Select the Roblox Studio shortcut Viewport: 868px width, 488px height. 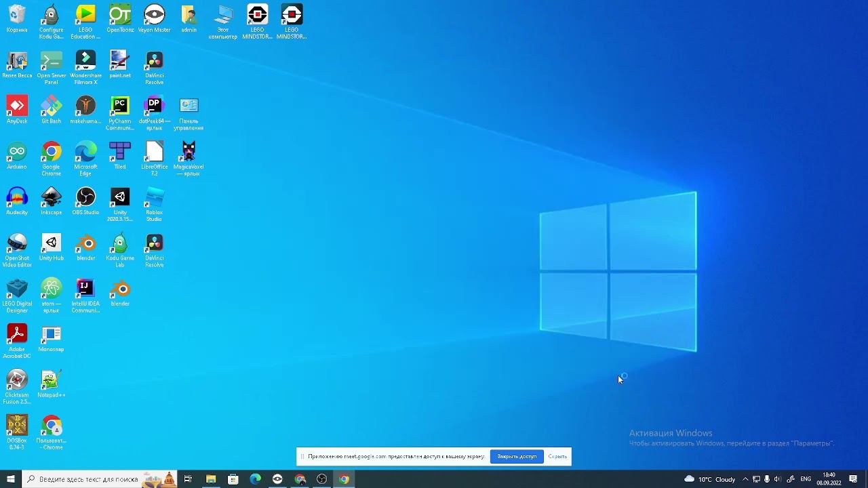(155, 203)
